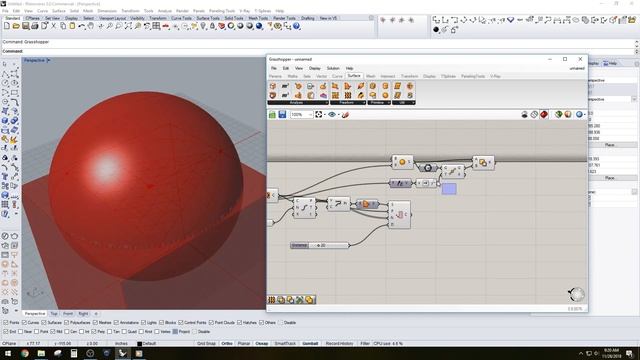Toggle the Curves filter checkbox
The height and width of the screenshot is (360, 640).
tap(24, 323)
